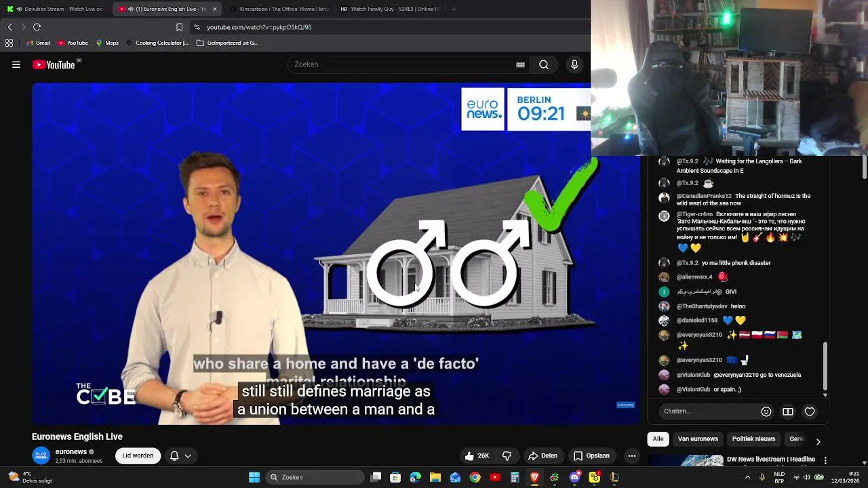Open the on-screen keyboard icon in search box
Image resolution: width=868 pixels, height=488 pixels.
(x=520, y=64)
